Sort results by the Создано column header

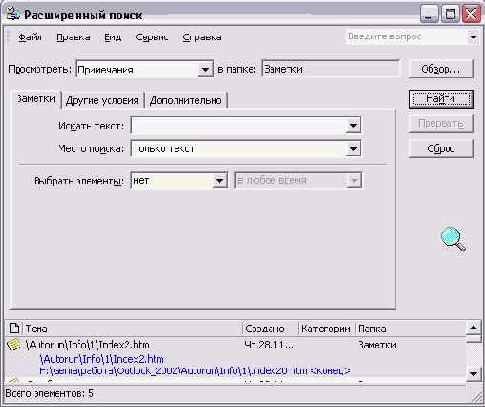coord(269,329)
